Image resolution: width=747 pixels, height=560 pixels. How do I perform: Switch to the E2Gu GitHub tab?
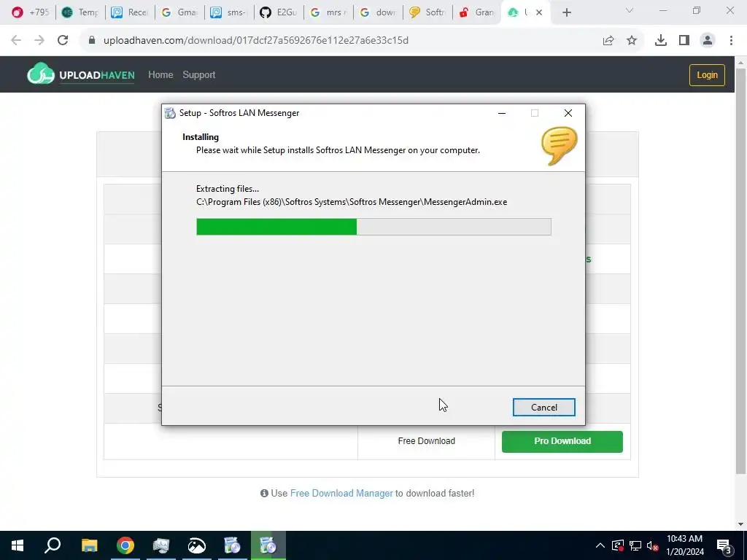(x=278, y=12)
